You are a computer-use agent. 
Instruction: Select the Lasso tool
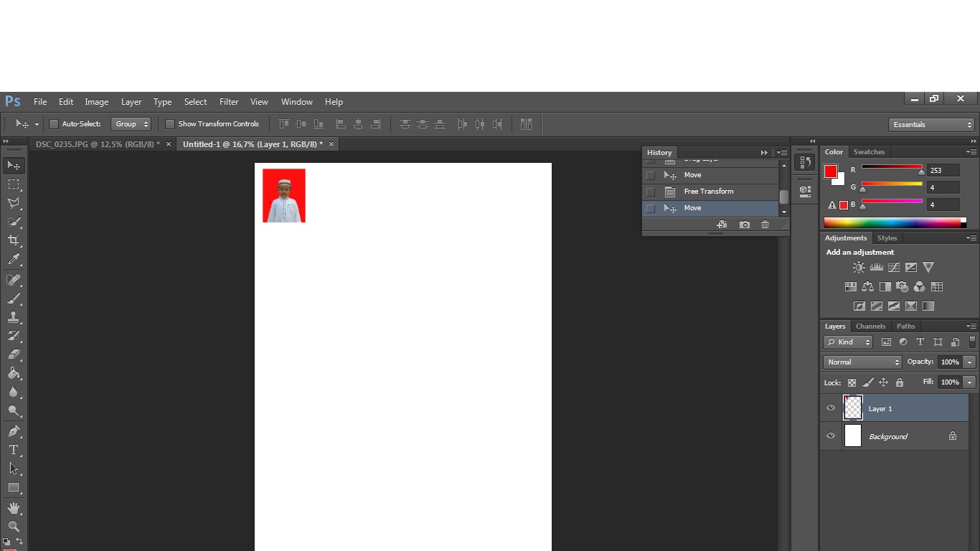(x=14, y=203)
